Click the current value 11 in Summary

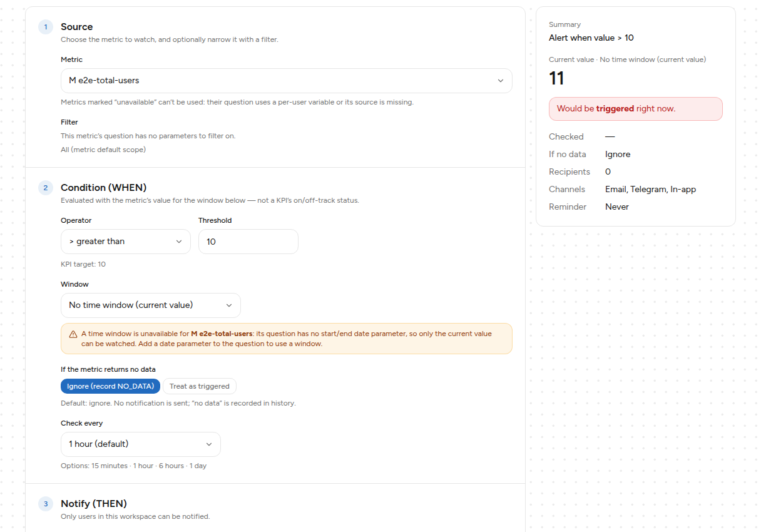coord(556,78)
